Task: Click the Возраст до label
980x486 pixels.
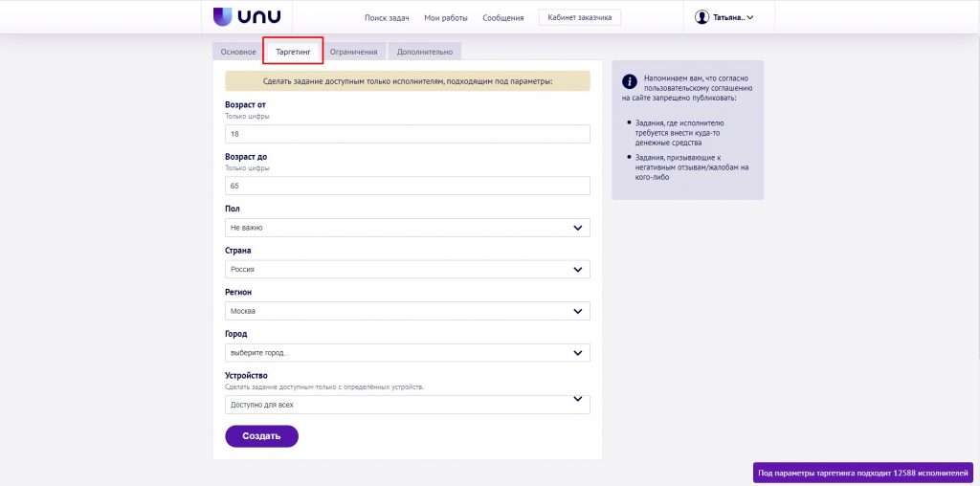Action: click(x=246, y=157)
